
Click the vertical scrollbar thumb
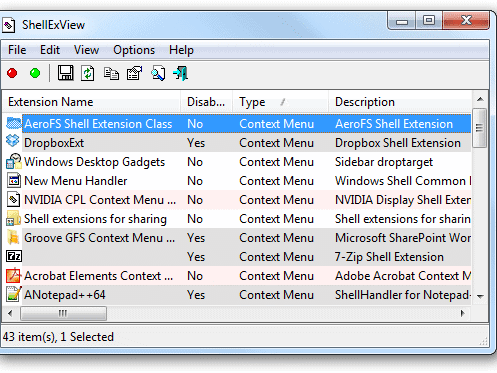[480, 128]
